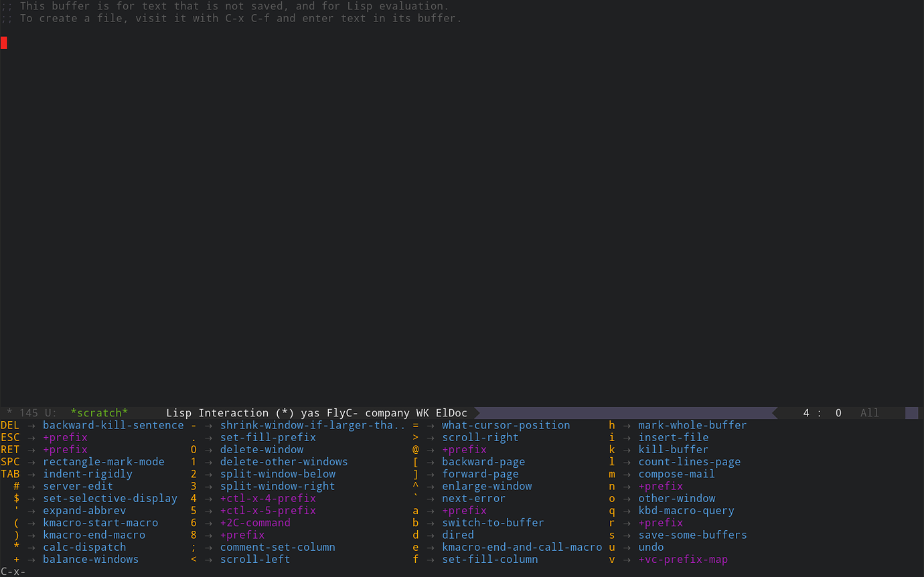Expand the +vc-prefix-map entry
Screen dimensions: 924x577
coord(682,560)
